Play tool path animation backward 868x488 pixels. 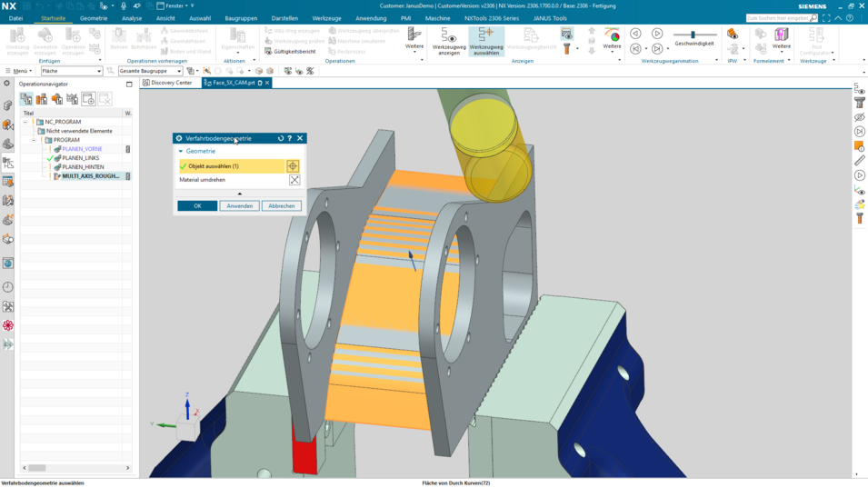pyautogui.click(x=635, y=34)
